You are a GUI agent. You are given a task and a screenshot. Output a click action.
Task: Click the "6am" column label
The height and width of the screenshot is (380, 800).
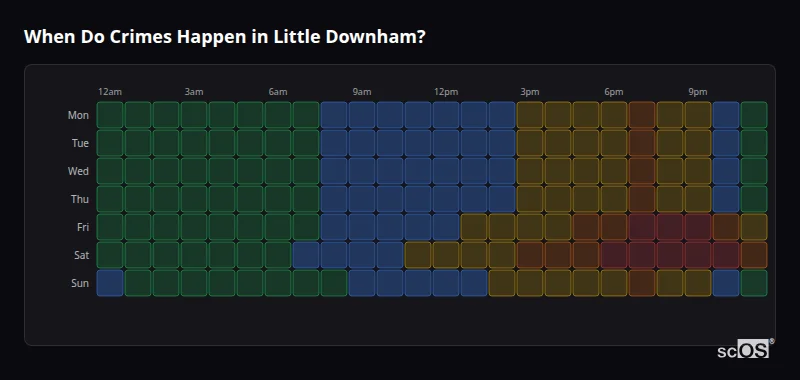tap(278, 92)
